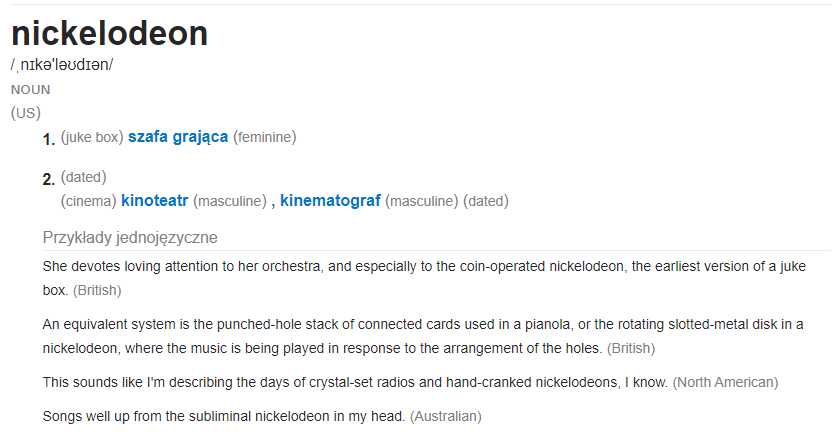The width and height of the screenshot is (839, 442).
Task: Click the "(dated)" label after kinematograf
Action: [486, 201]
